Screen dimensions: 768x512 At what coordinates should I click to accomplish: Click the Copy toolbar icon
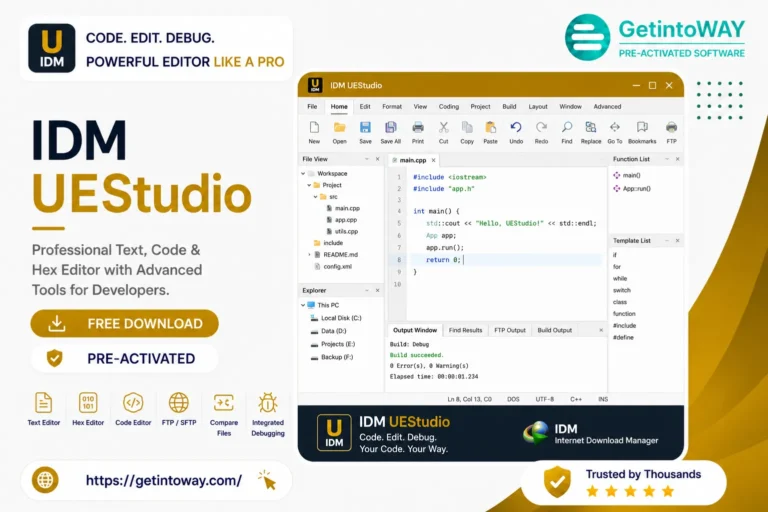pyautogui.click(x=467, y=127)
